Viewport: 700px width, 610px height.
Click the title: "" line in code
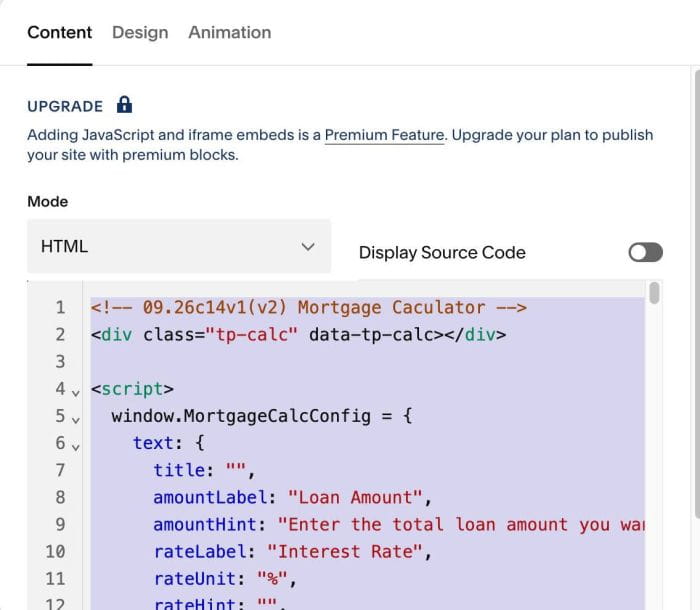(204, 470)
